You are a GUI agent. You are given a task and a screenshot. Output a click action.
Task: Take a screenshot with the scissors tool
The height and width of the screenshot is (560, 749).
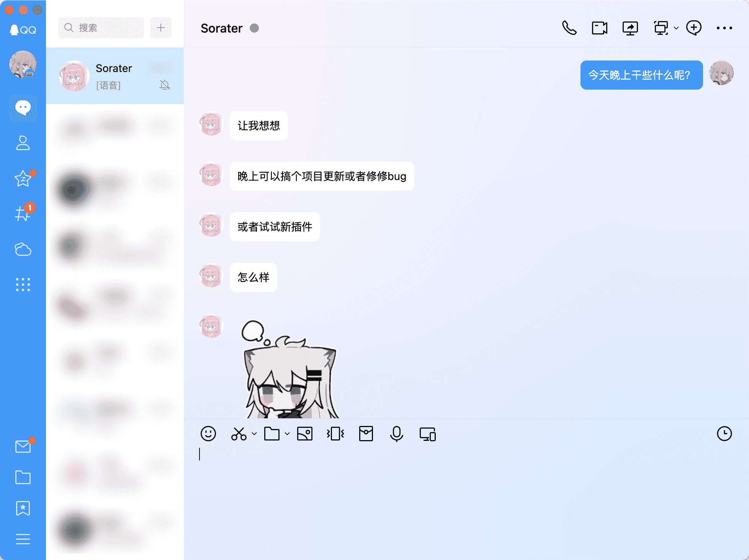tap(239, 434)
